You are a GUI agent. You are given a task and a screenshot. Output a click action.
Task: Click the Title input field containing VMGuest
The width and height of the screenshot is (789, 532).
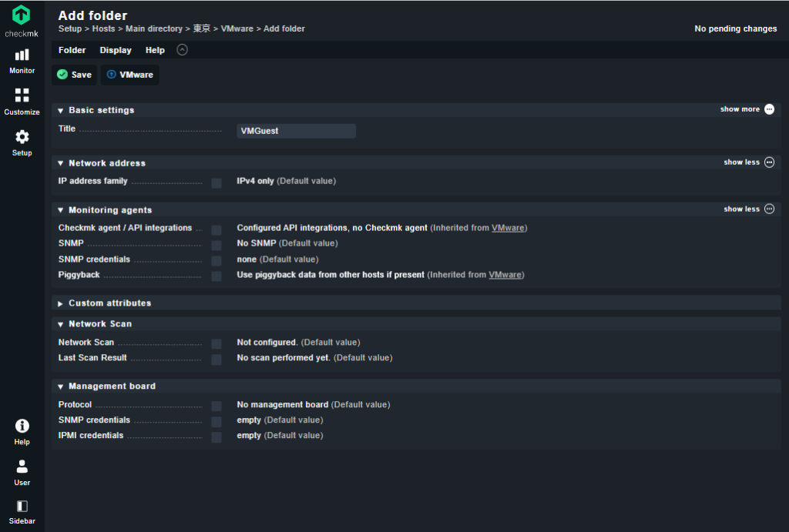tap(296, 131)
